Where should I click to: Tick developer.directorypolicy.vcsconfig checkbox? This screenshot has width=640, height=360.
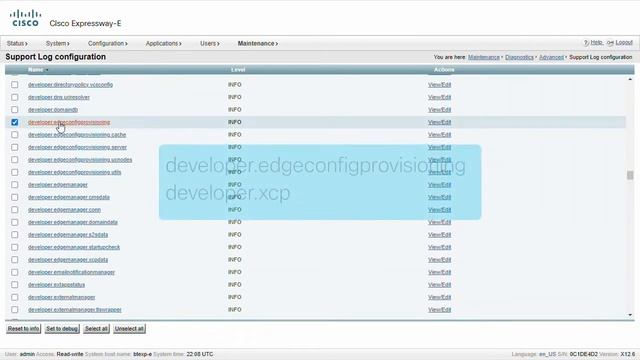pos(15,84)
